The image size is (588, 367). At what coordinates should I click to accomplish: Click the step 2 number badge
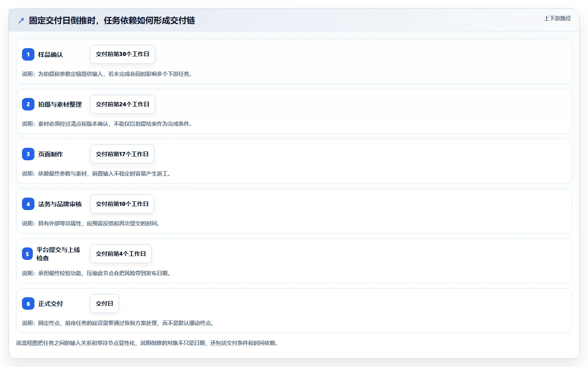(x=28, y=104)
